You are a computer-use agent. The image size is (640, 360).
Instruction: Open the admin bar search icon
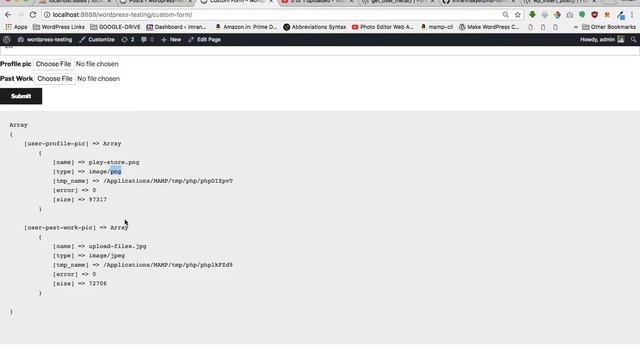633,40
